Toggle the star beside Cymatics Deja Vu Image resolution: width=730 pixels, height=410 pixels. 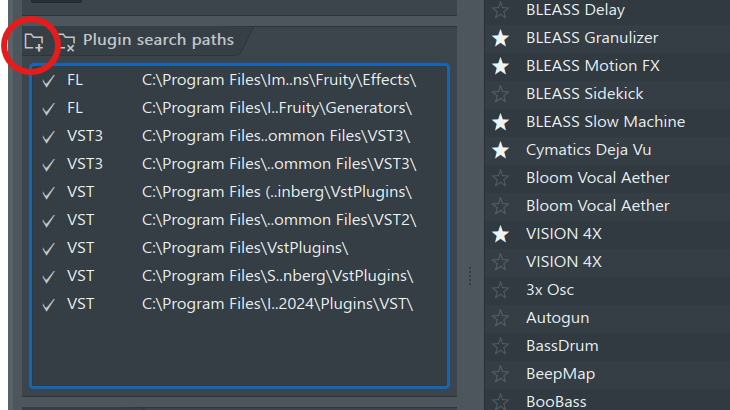[500, 150]
